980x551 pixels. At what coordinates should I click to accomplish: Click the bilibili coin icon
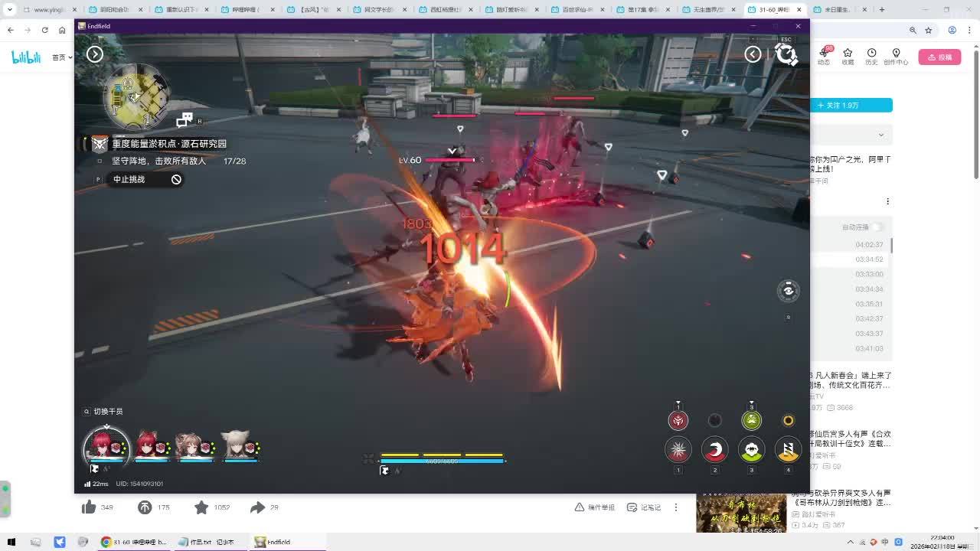click(x=145, y=507)
